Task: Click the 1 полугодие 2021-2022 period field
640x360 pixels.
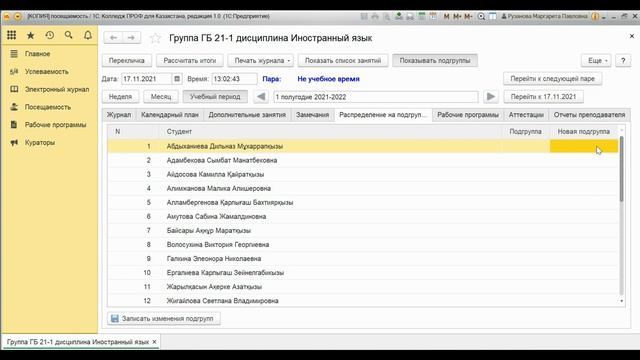Action: coord(376,97)
